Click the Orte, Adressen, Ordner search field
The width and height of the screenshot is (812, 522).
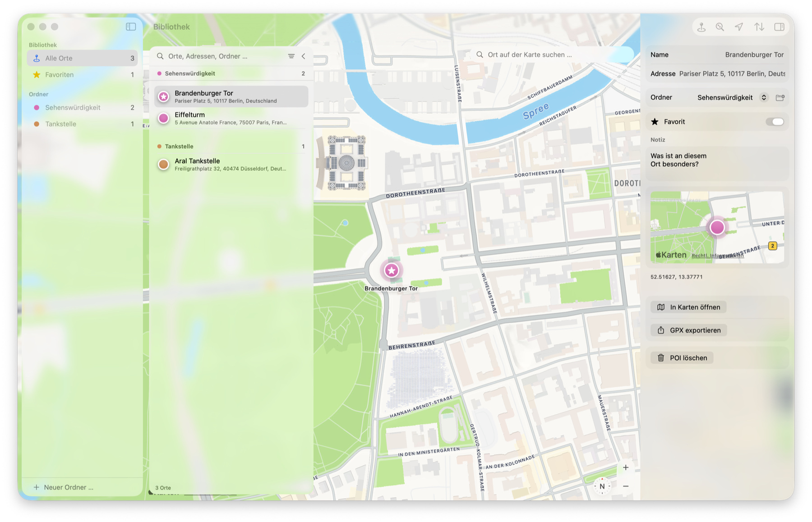[221, 56]
